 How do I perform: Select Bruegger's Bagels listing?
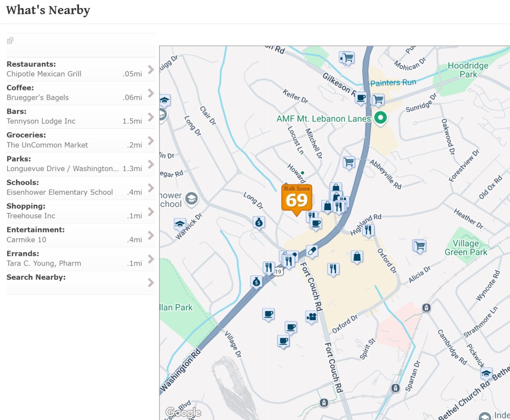pyautogui.click(x=37, y=98)
